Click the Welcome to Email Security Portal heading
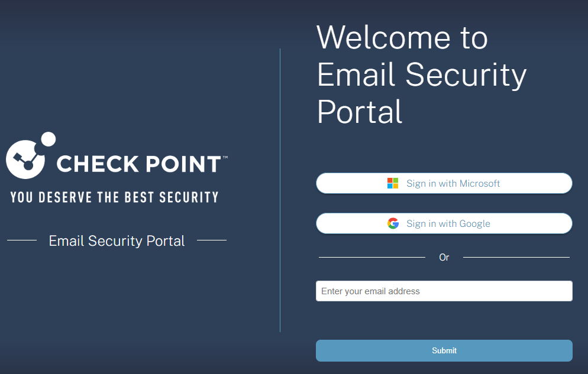This screenshot has height=374, width=588. (422, 74)
